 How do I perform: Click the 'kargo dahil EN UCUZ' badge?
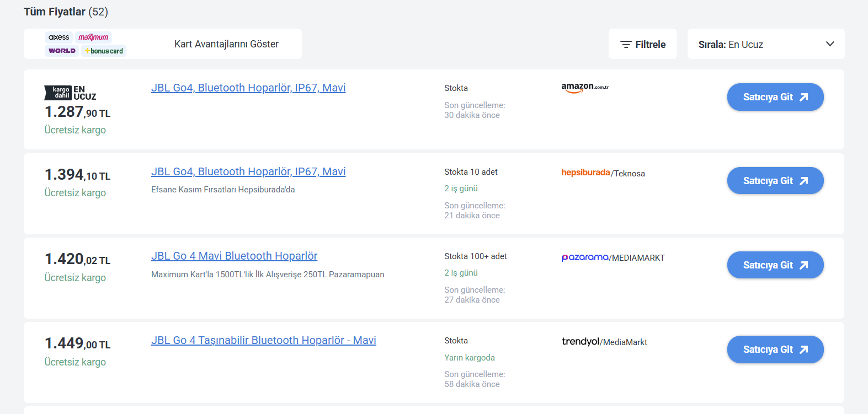click(x=70, y=93)
